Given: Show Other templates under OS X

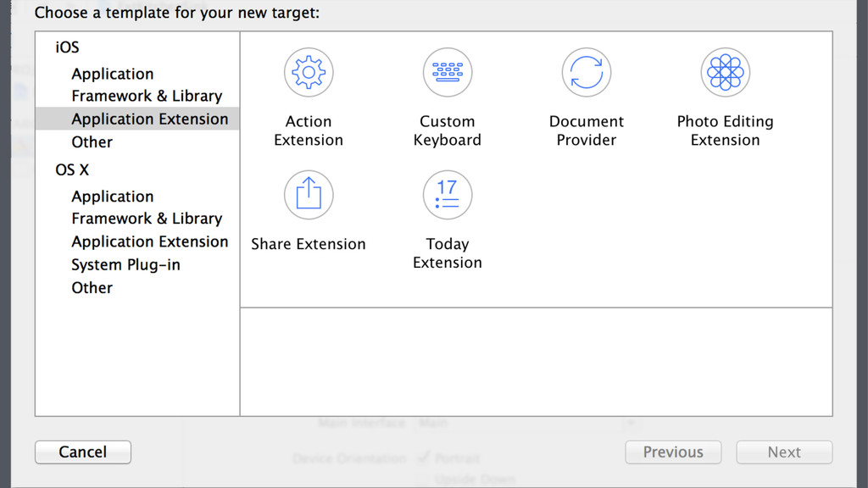Looking at the screenshot, I should pyautogui.click(x=92, y=288).
